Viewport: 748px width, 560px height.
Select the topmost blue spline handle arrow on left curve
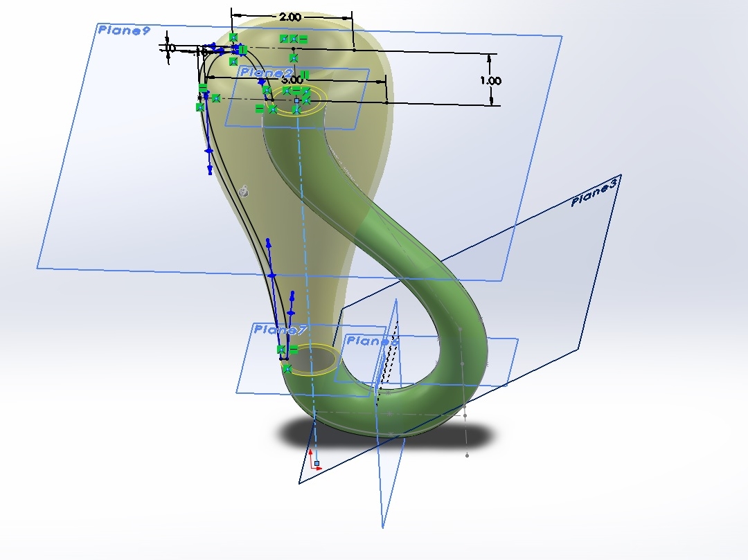click(214, 47)
